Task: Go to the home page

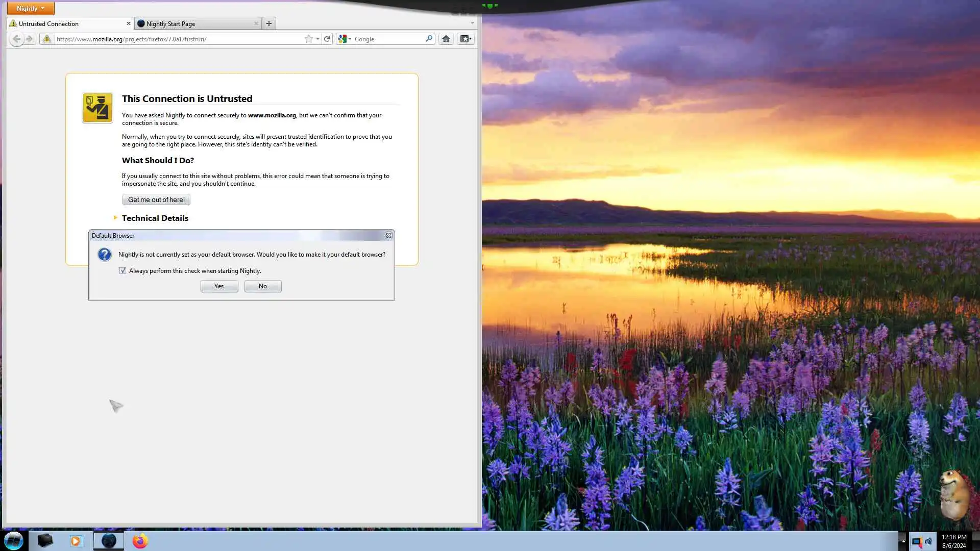Action: pyautogui.click(x=446, y=39)
